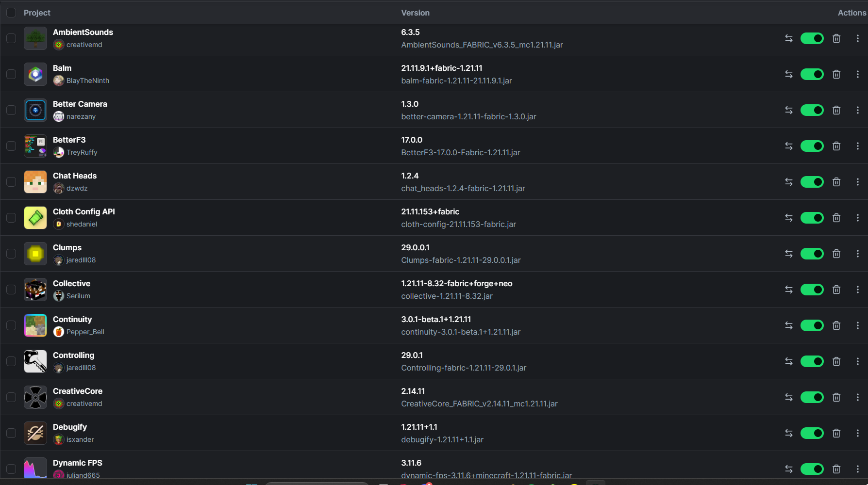Turn off the Cloth Config API toggle

tap(812, 218)
